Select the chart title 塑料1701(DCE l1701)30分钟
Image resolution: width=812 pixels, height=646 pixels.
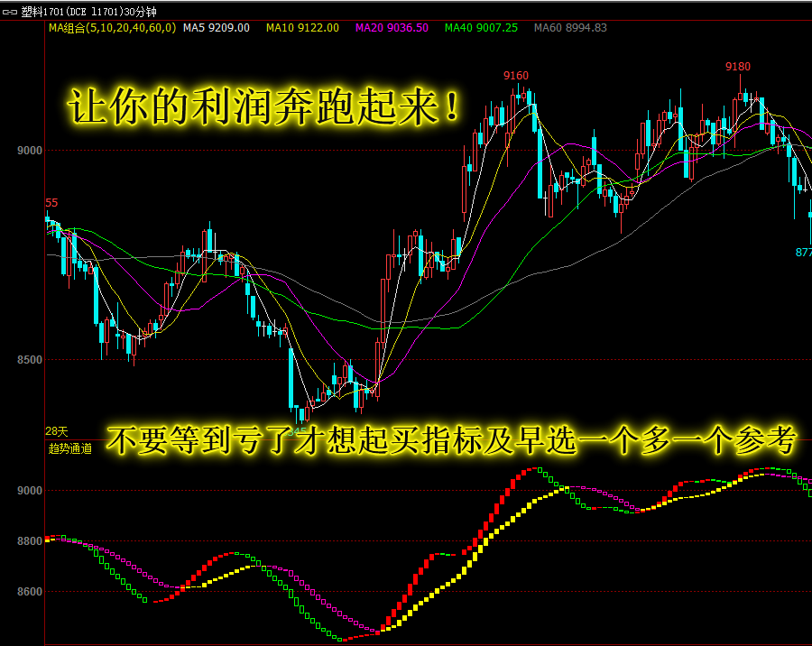point(88,12)
